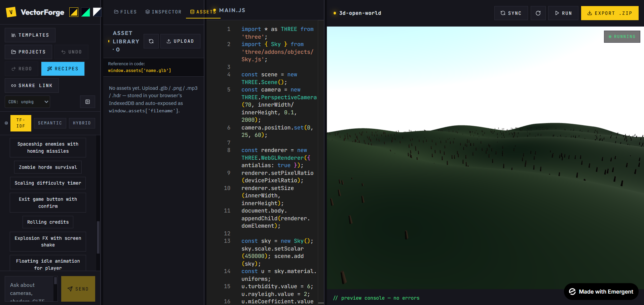Image resolution: width=644 pixels, height=305 pixels.
Task: Select the green theme swatch
Action: (85, 12)
